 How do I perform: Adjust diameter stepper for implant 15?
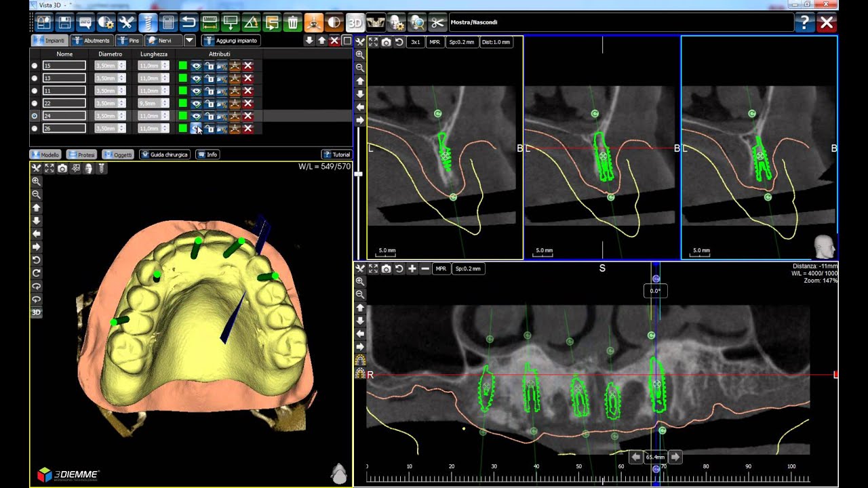coord(121,66)
